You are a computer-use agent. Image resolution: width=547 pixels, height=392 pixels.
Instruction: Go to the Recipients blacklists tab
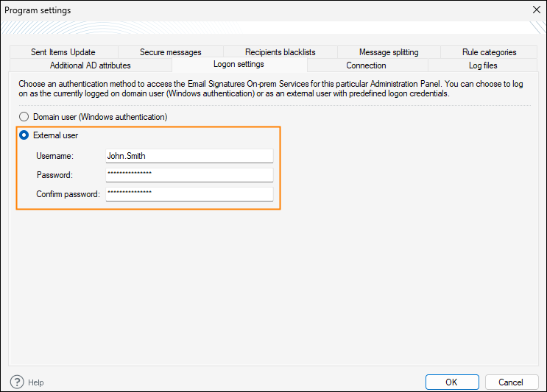280,52
